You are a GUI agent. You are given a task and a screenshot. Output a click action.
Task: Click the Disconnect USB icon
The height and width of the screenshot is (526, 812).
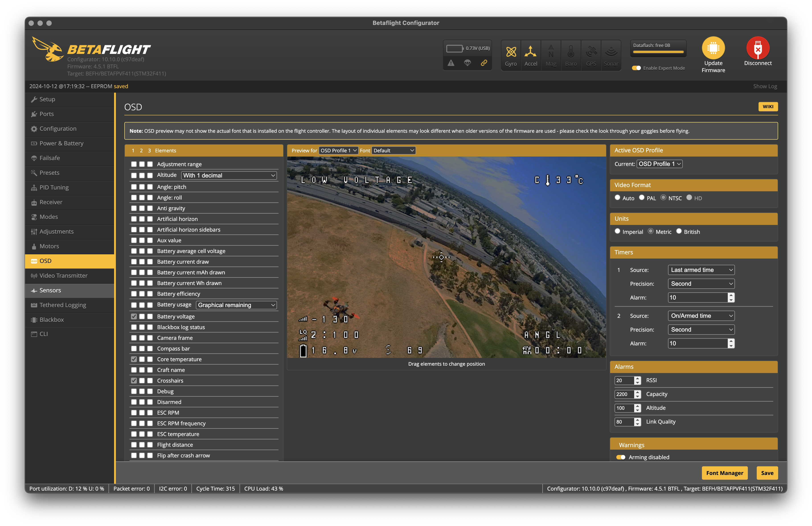pyautogui.click(x=758, y=48)
